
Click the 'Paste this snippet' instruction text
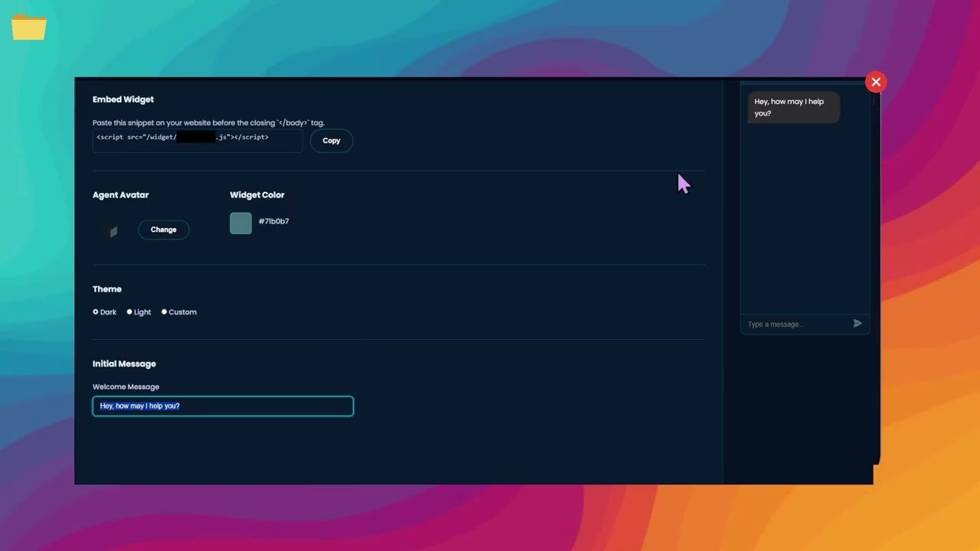208,122
